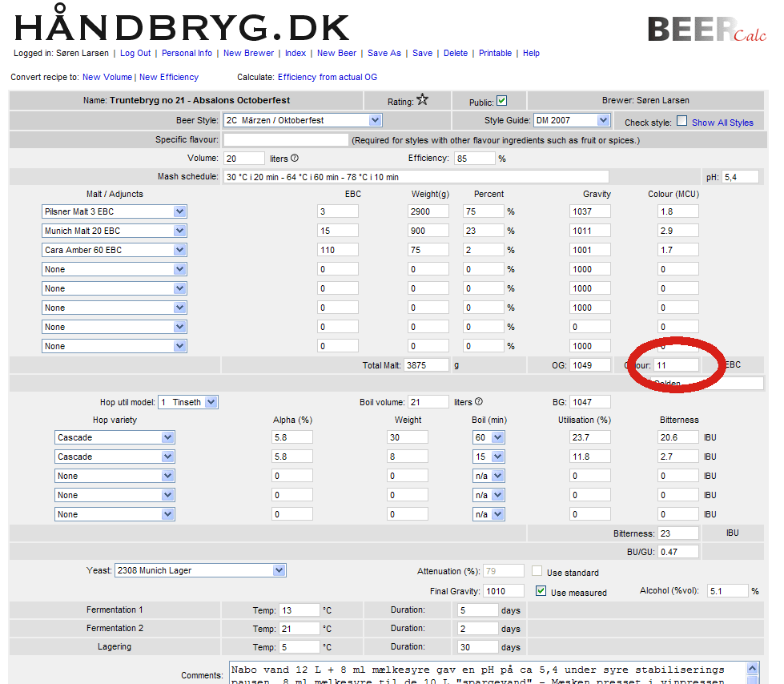Toggle the Public checkbox
Viewport: 784px width, 684px height.
(x=501, y=101)
